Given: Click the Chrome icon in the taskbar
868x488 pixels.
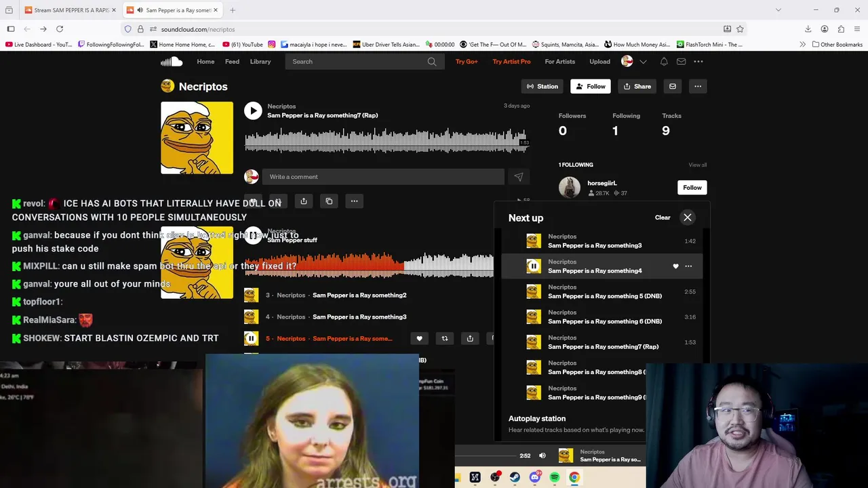Looking at the screenshot, I should pos(574,478).
